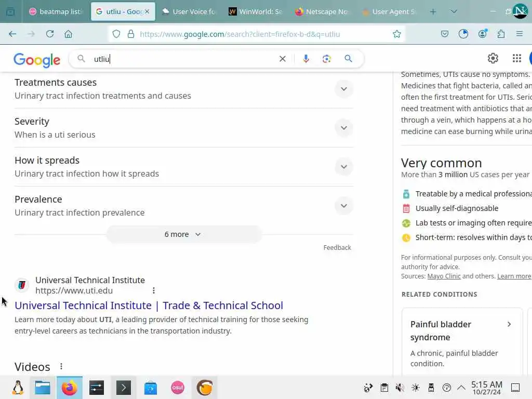Expand How it spreads section
This screenshot has width=532, height=399.
pyautogui.click(x=344, y=167)
